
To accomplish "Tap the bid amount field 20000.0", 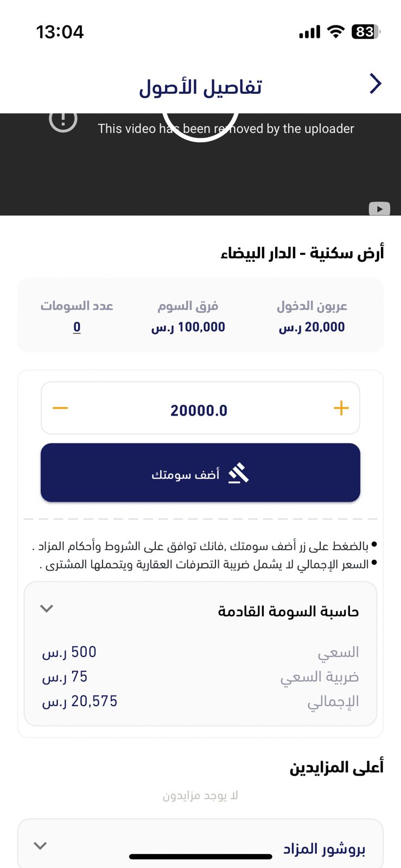I will 199,411.
